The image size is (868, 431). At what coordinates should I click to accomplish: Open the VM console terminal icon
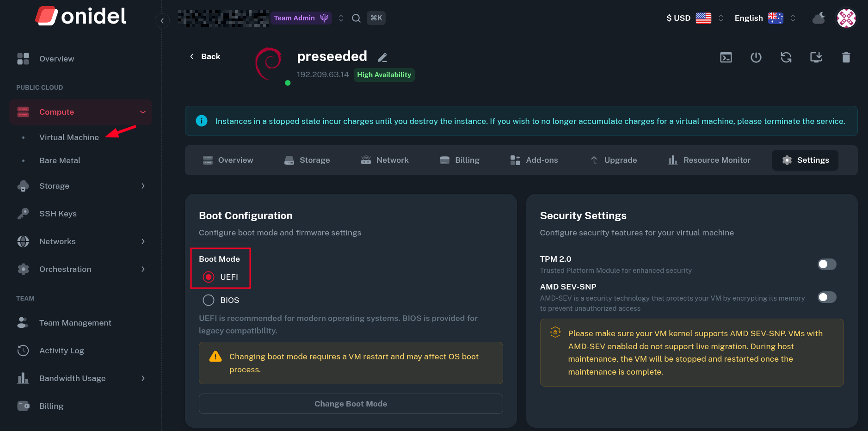click(726, 57)
